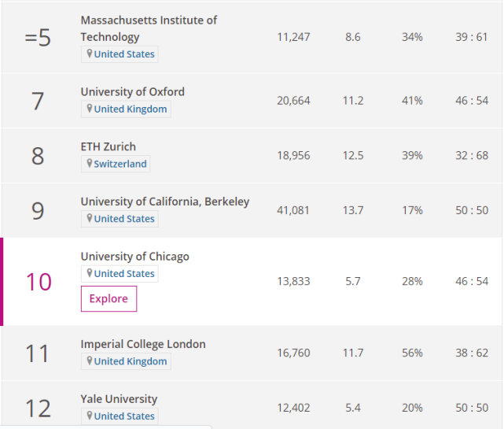Click the map pin icon under Oxford

pos(90,109)
